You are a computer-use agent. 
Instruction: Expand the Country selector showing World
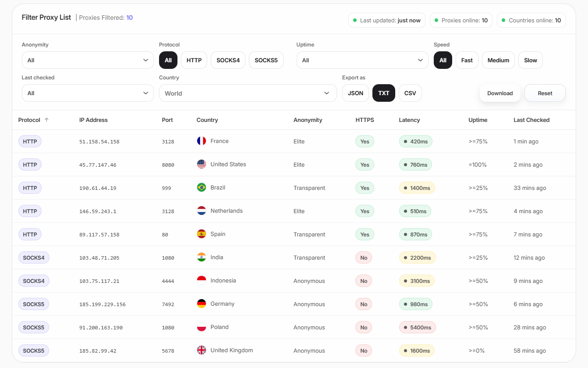[248, 93]
